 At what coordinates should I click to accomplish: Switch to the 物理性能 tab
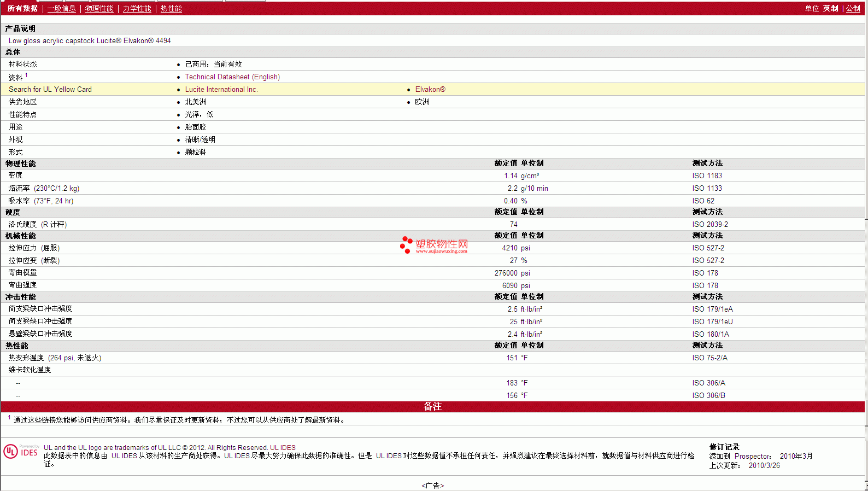[99, 8]
